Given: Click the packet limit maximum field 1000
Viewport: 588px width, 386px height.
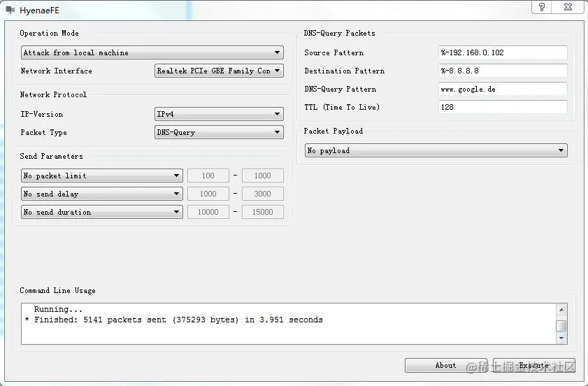Looking at the screenshot, I should (262, 176).
